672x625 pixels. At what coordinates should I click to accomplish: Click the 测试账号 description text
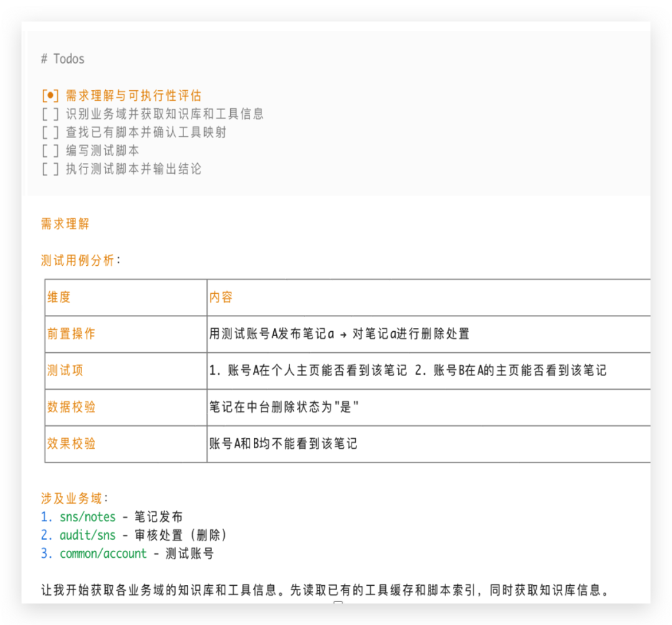[189, 554]
